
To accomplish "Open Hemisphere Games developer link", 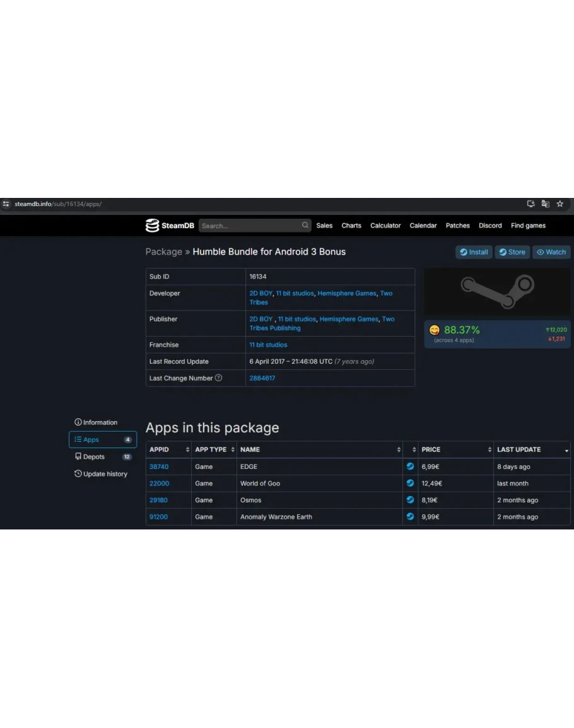I will coord(347,294).
